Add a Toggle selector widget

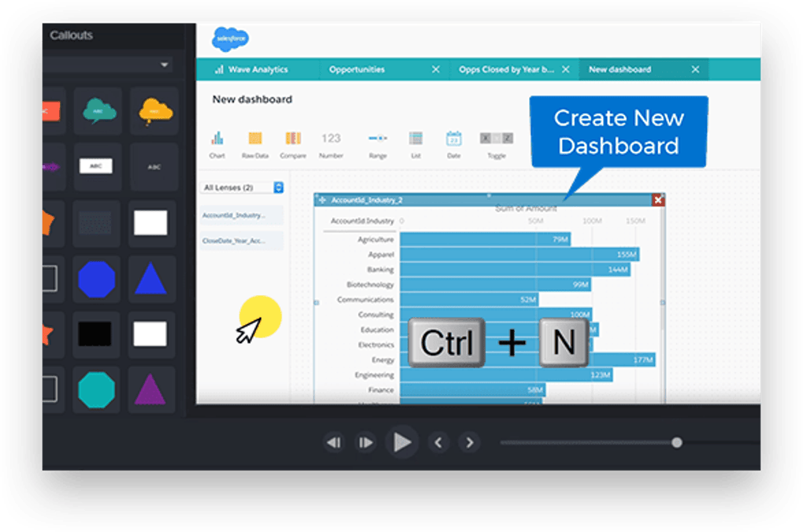point(496,144)
